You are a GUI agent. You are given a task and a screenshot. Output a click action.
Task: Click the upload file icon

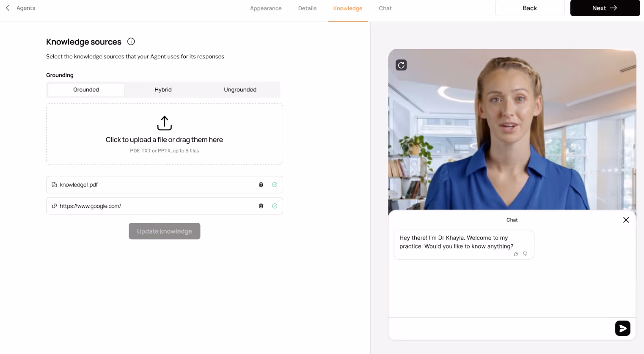[x=164, y=122]
